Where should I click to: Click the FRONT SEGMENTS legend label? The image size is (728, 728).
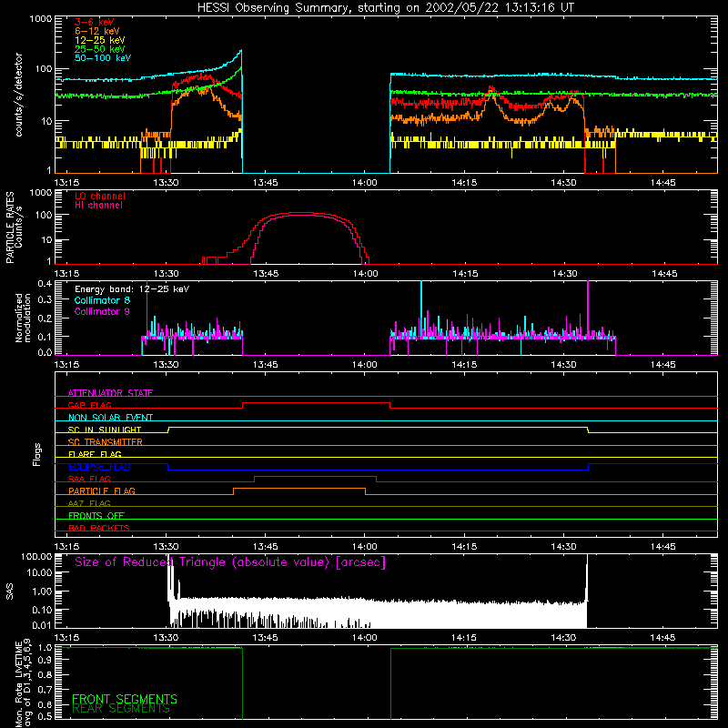(125, 699)
